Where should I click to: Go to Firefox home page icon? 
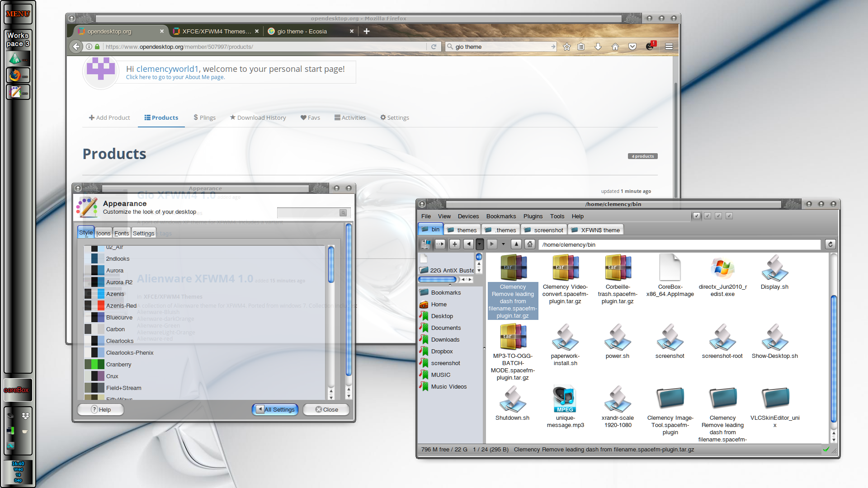[615, 47]
